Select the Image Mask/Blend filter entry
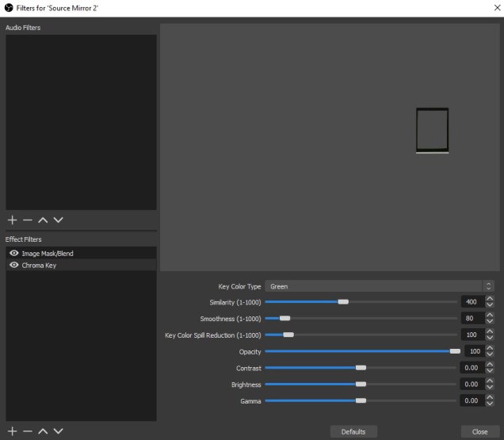Image resolution: width=504 pixels, height=440 pixels. pos(48,254)
